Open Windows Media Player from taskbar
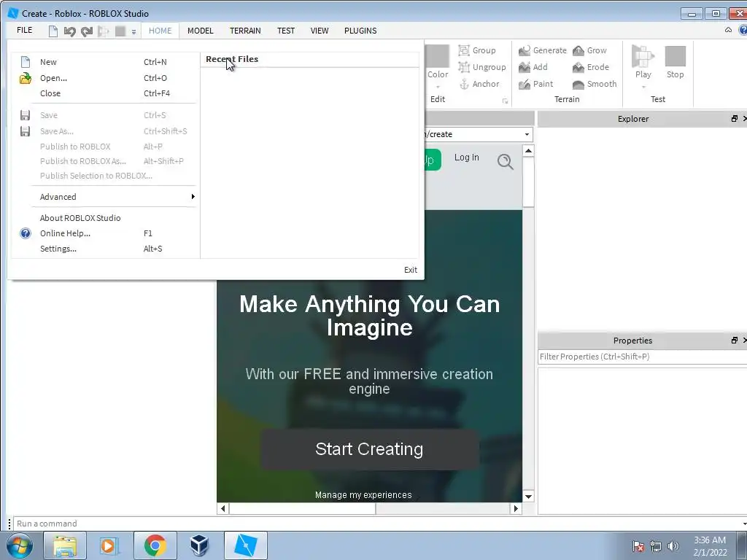Image resolution: width=747 pixels, height=560 pixels. [109, 545]
